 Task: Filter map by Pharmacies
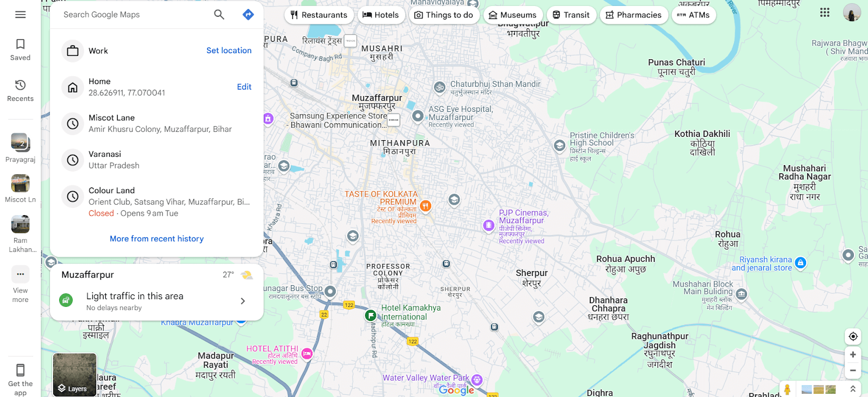click(x=634, y=15)
